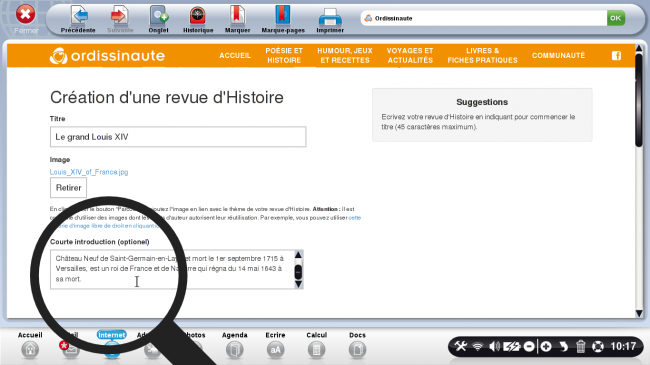The width and height of the screenshot is (650, 365).
Task: Open Internet in bottom bar
Action: click(x=112, y=345)
